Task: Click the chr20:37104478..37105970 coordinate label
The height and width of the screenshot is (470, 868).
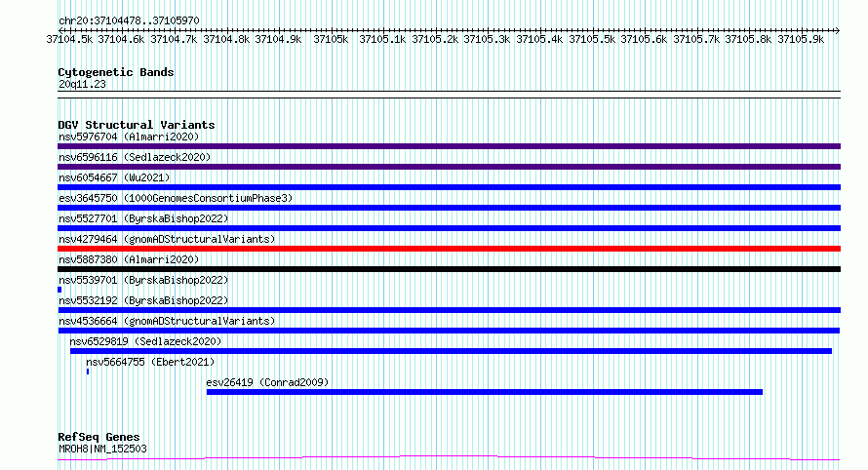Action: 129,20
